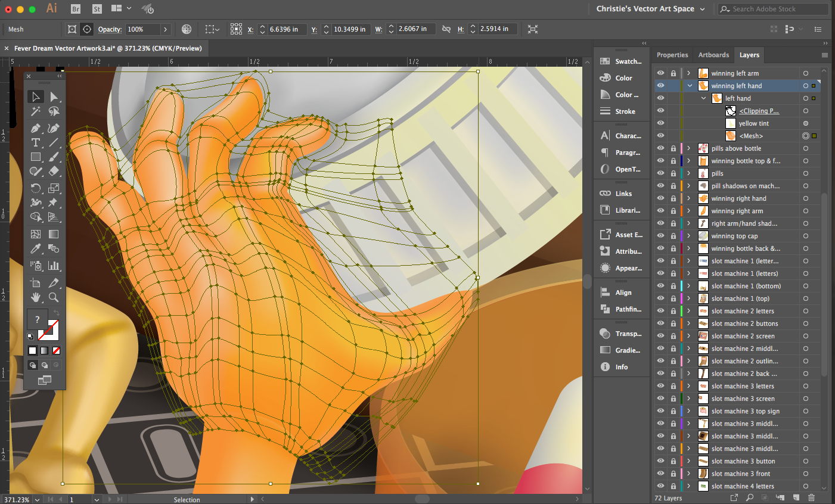Image resolution: width=835 pixels, height=504 pixels.
Task: Select the Hand tool
Action: [x=36, y=297]
